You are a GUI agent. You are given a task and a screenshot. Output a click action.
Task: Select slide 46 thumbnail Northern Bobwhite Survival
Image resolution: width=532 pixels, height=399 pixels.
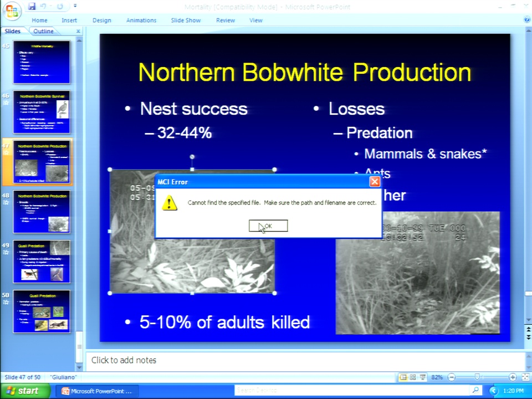(x=42, y=111)
